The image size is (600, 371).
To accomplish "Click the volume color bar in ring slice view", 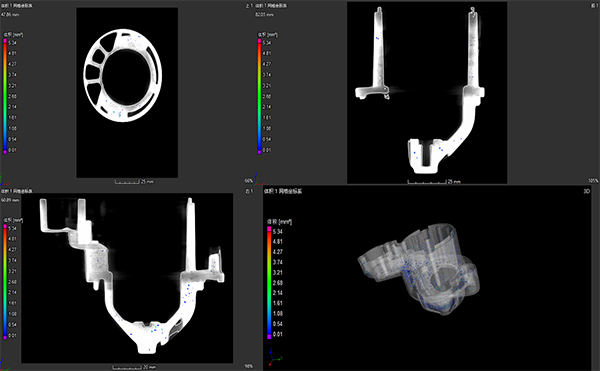I will click(x=5, y=96).
